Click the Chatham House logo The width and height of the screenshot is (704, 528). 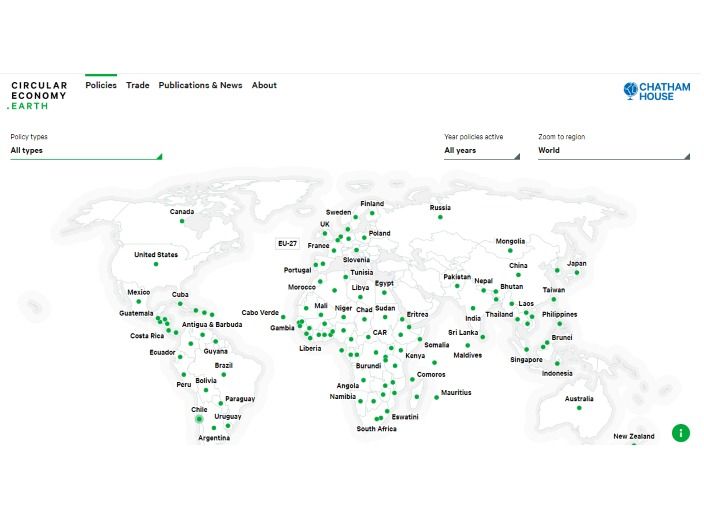(x=657, y=91)
